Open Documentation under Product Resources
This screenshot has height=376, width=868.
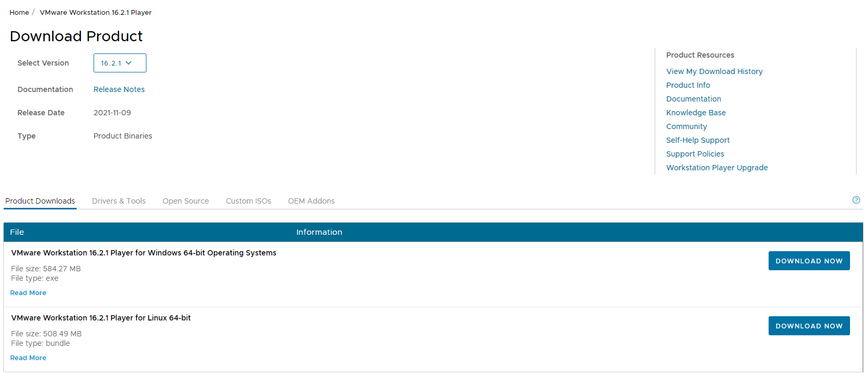694,99
